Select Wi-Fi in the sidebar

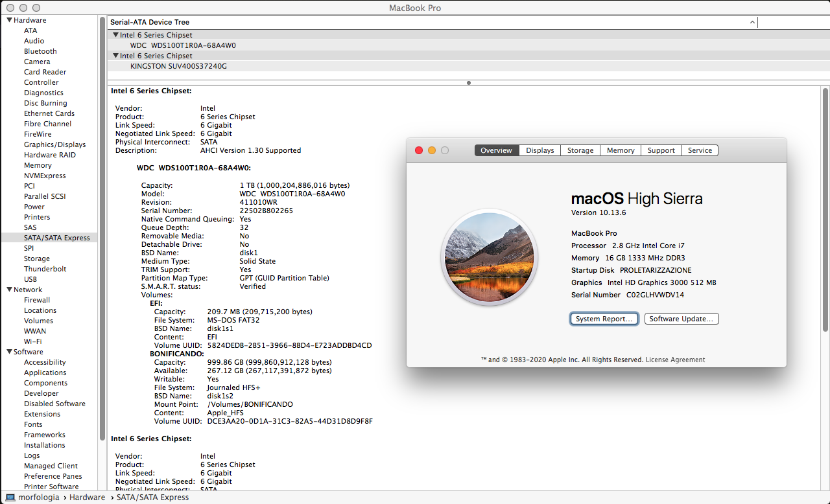coord(33,341)
